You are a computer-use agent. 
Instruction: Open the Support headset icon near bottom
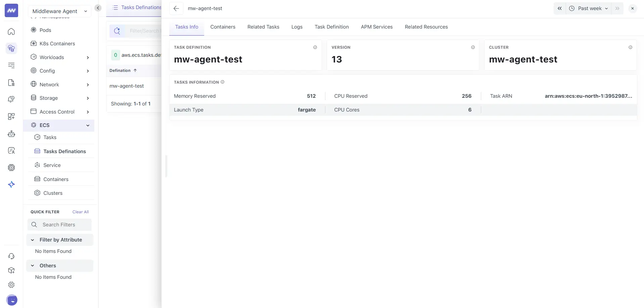click(11, 256)
